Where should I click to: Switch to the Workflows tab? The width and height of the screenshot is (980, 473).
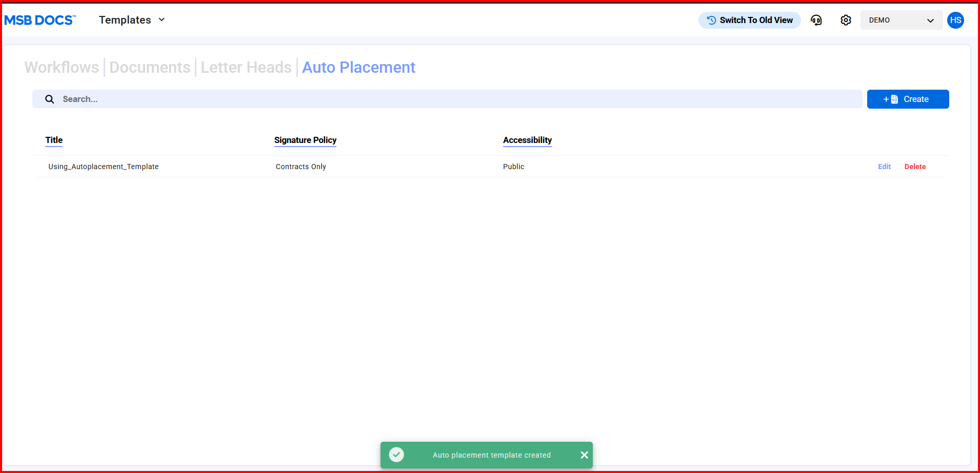(x=62, y=67)
